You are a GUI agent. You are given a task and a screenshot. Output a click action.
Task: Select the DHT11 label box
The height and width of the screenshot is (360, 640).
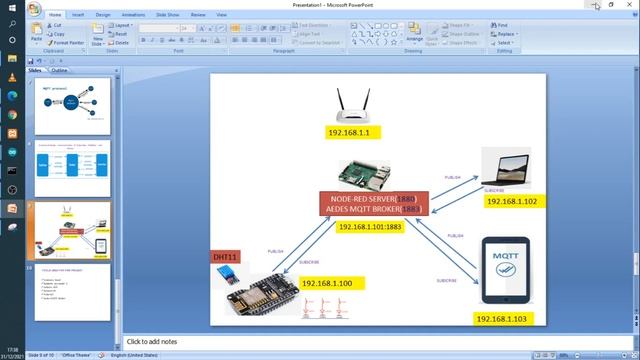point(225,257)
